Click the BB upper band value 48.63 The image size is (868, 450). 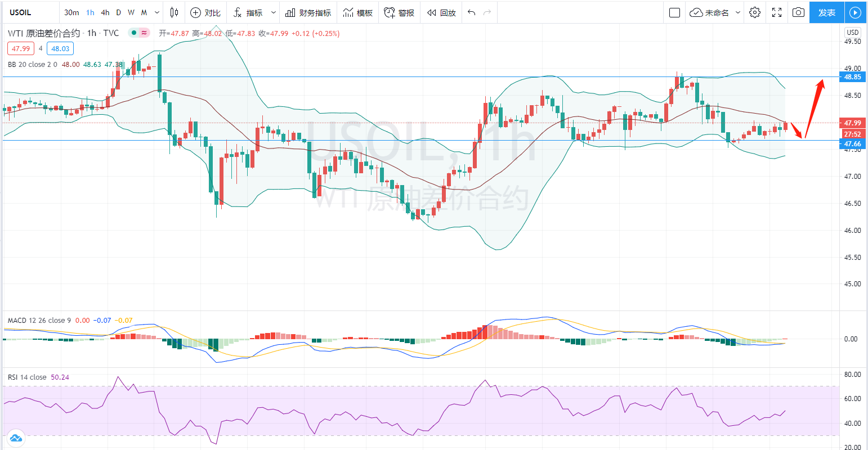(x=92, y=64)
